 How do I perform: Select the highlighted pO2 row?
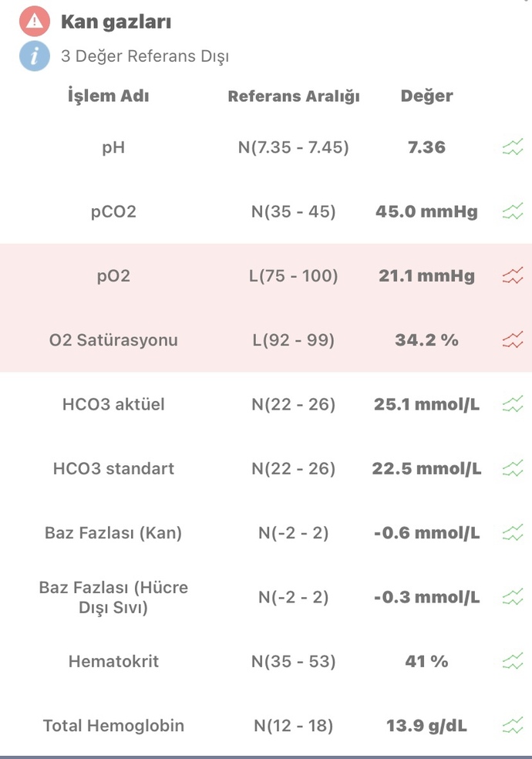point(266,275)
